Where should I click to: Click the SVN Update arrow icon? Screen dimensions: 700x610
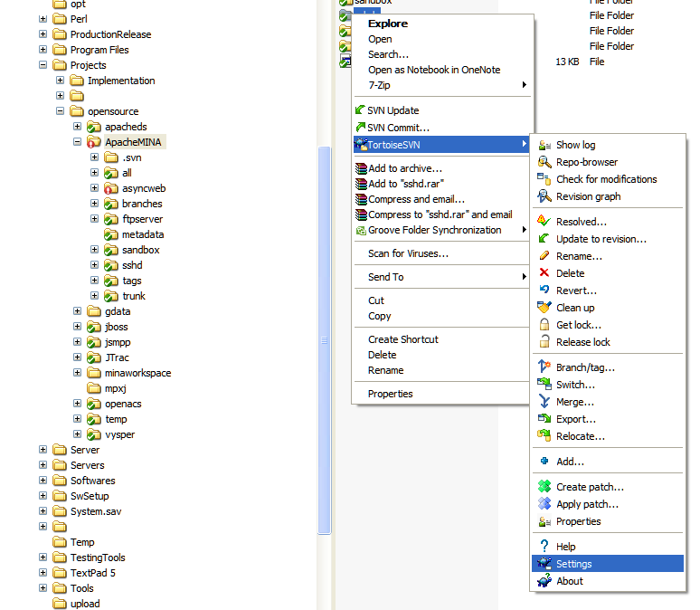coord(361,110)
